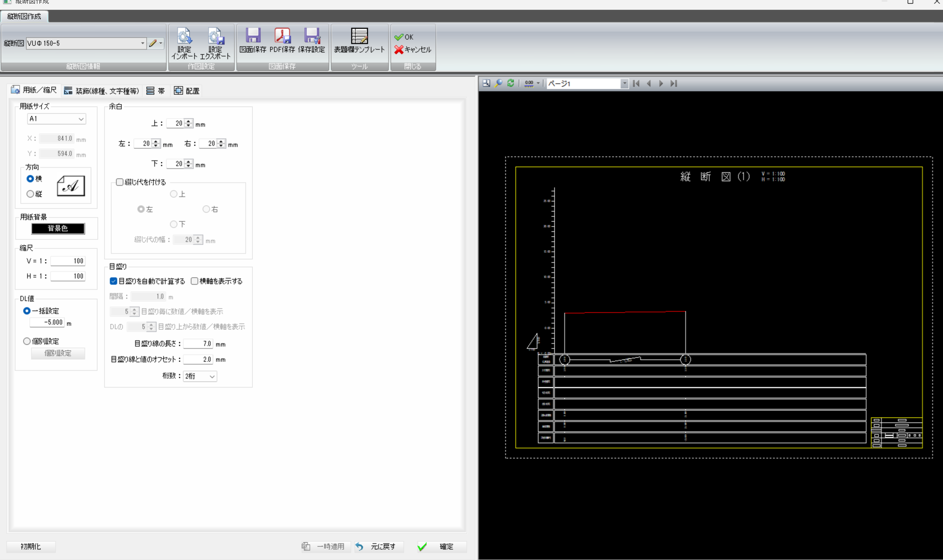Enable the 綴じ代を付ける checkbox
Viewport: 943px width, 560px height.
click(x=120, y=182)
